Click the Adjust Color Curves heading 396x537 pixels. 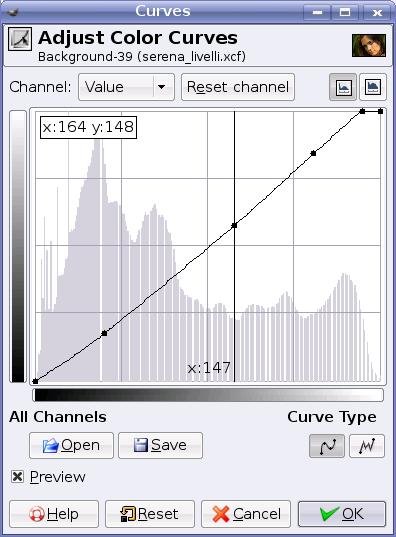click(138, 38)
